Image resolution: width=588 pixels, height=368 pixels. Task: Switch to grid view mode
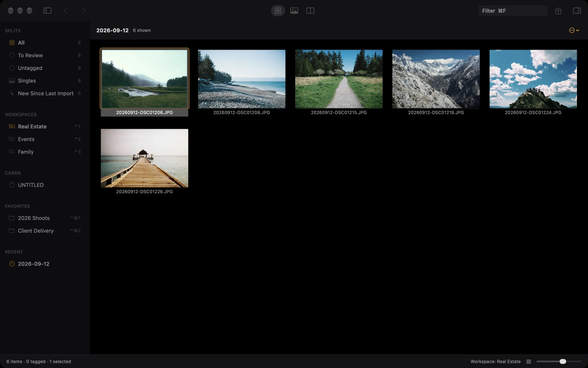[x=278, y=11]
